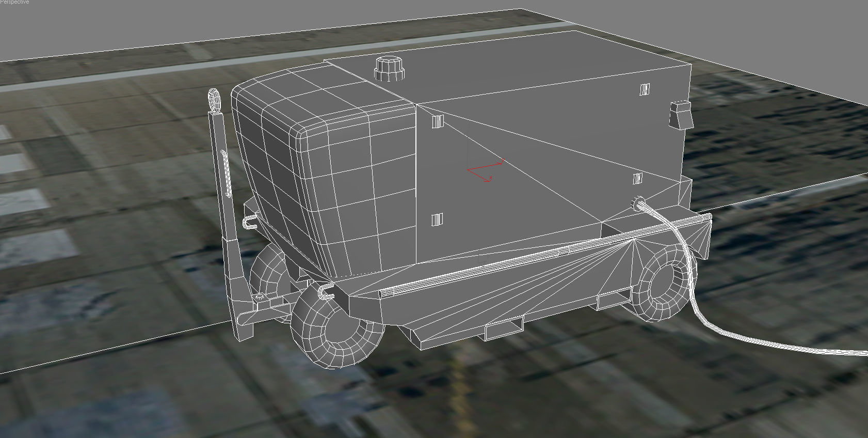The height and width of the screenshot is (438, 868).
Task: Select the front left wheel mesh
Action: (338, 326)
